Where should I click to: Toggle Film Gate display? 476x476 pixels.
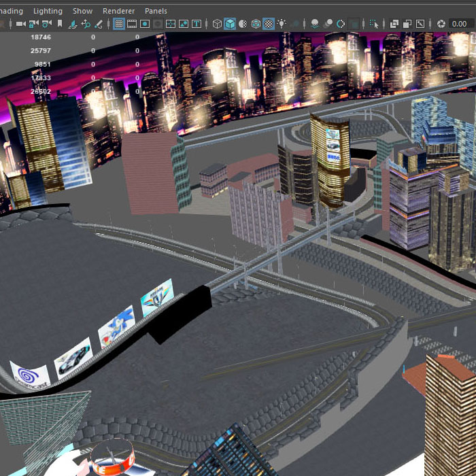pyautogui.click(x=132, y=24)
